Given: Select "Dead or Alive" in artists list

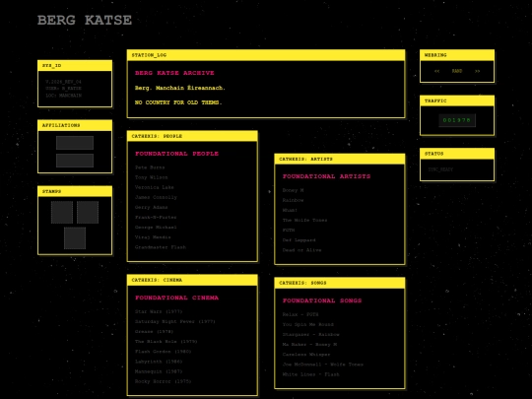Looking at the screenshot, I should (x=301, y=250).
